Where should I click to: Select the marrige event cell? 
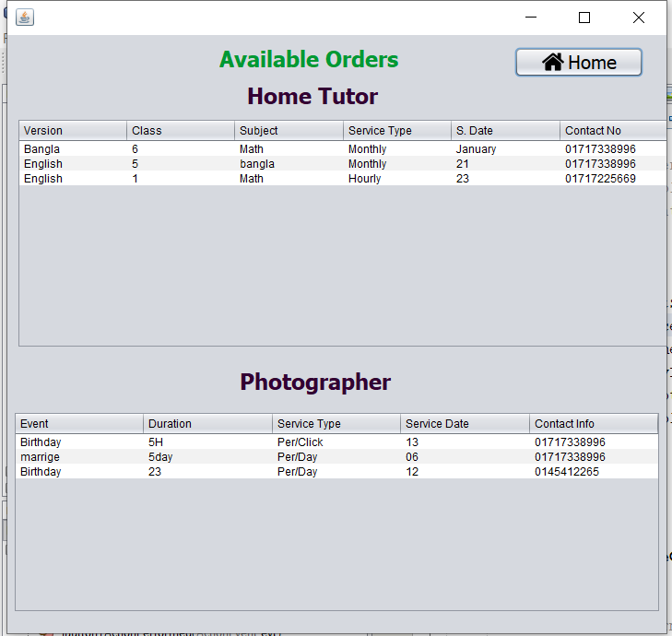79,457
